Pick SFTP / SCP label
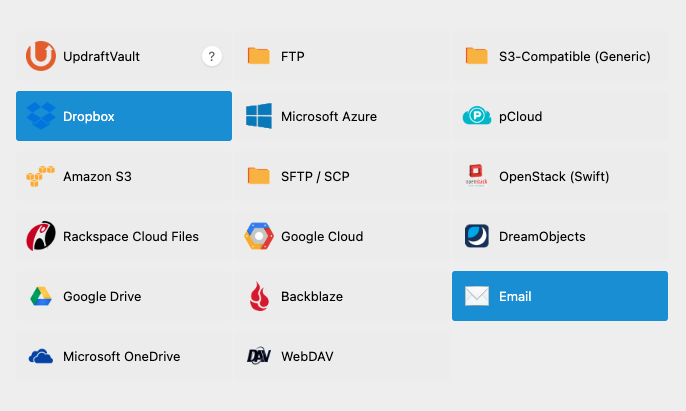Viewport: 686px width, 411px height. [x=315, y=176]
